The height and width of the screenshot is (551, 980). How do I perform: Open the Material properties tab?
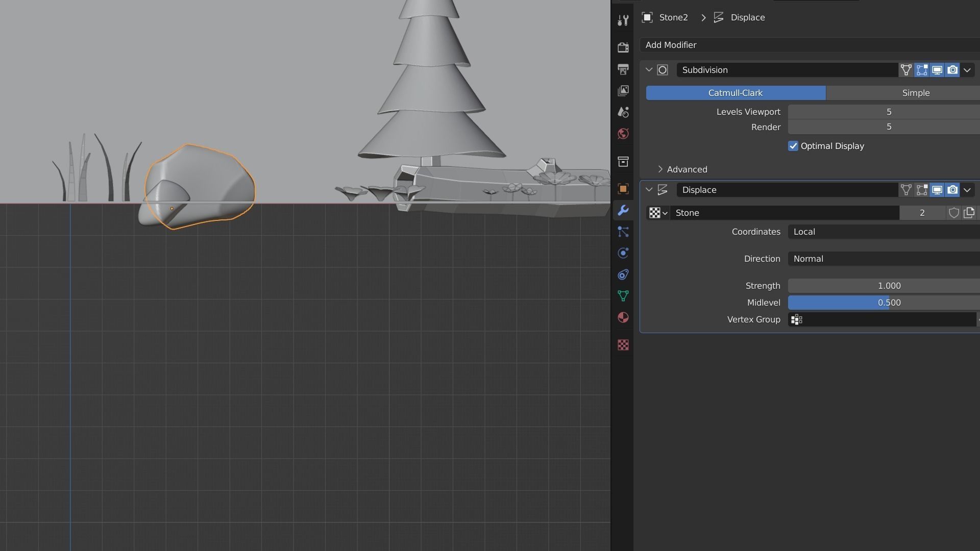click(x=623, y=317)
